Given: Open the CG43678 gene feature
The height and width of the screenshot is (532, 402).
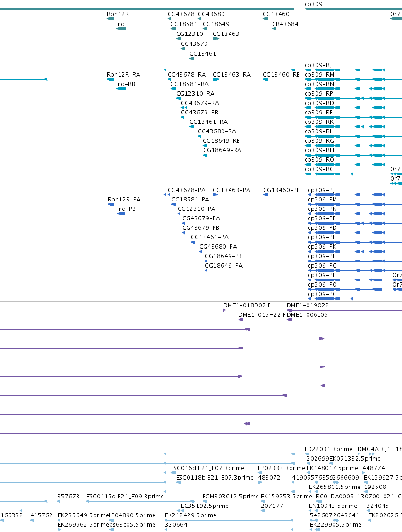Looking at the screenshot, I should pyautogui.click(x=181, y=14).
